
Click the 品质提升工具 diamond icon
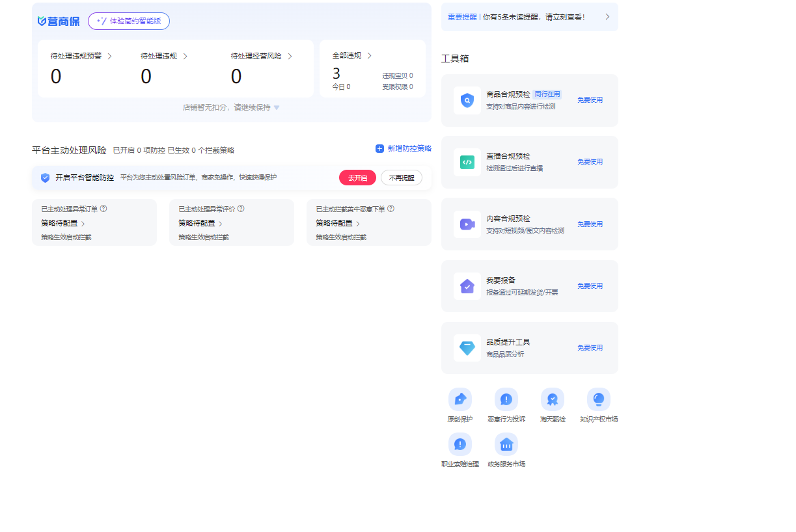(467, 348)
